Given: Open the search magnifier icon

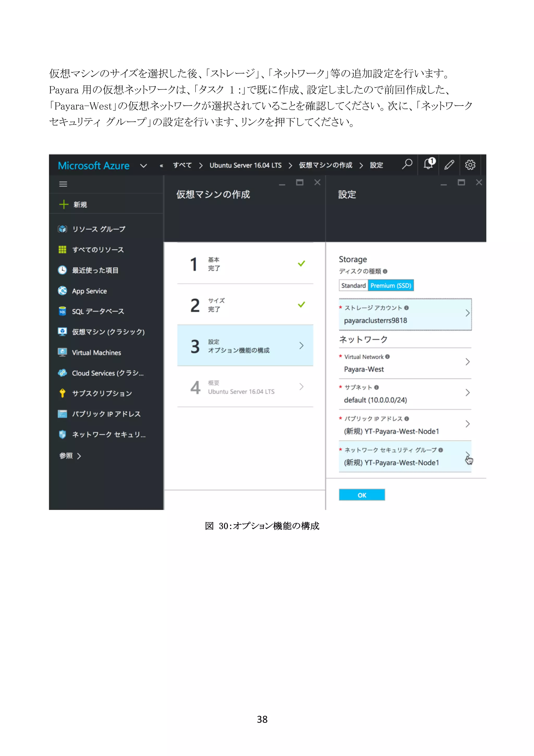Looking at the screenshot, I should coord(407,164).
